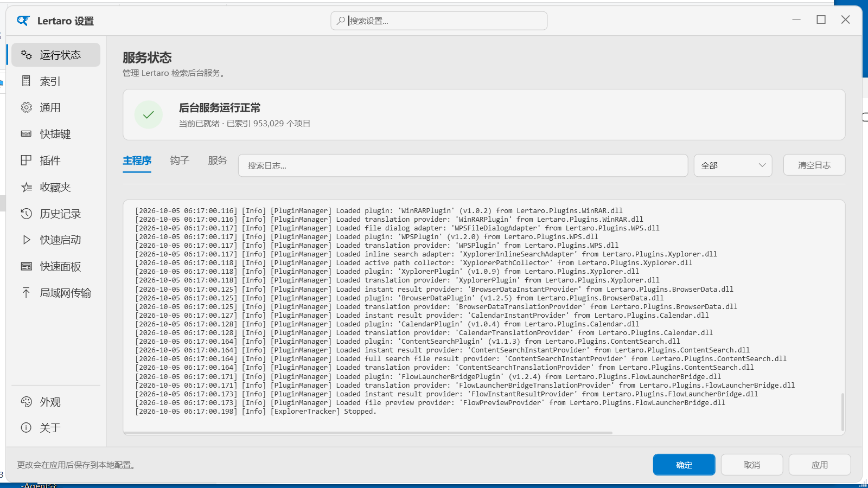This screenshot has height=488, width=868.
Task: Click the 插件 plugin icon
Action: click(x=26, y=160)
